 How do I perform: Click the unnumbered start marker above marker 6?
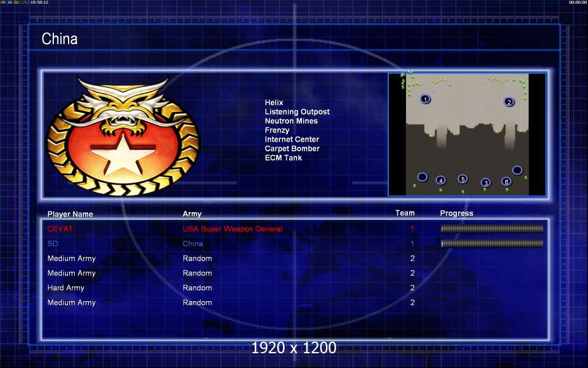(517, 170)
